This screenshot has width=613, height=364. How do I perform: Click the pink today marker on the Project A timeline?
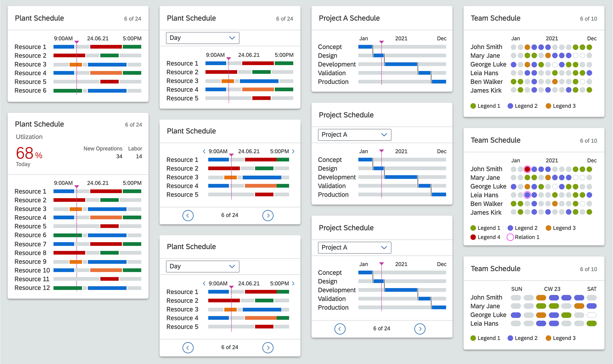coord(382,41)
